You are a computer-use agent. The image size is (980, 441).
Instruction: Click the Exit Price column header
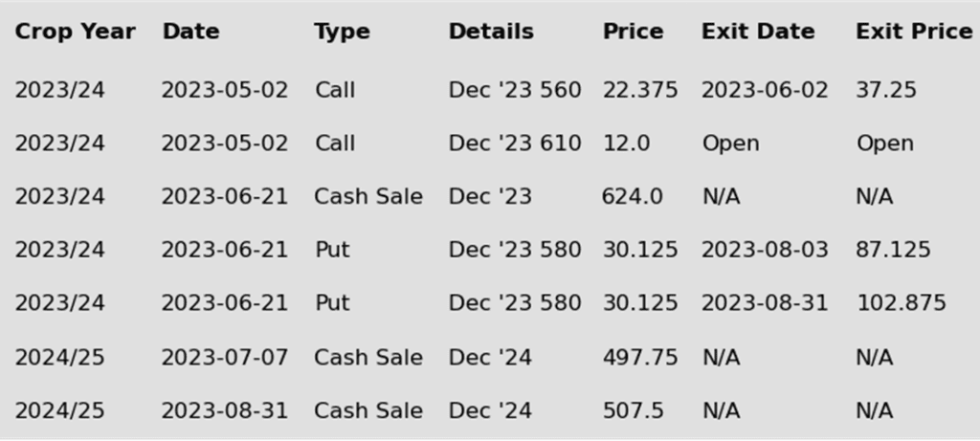pos(914,32)
